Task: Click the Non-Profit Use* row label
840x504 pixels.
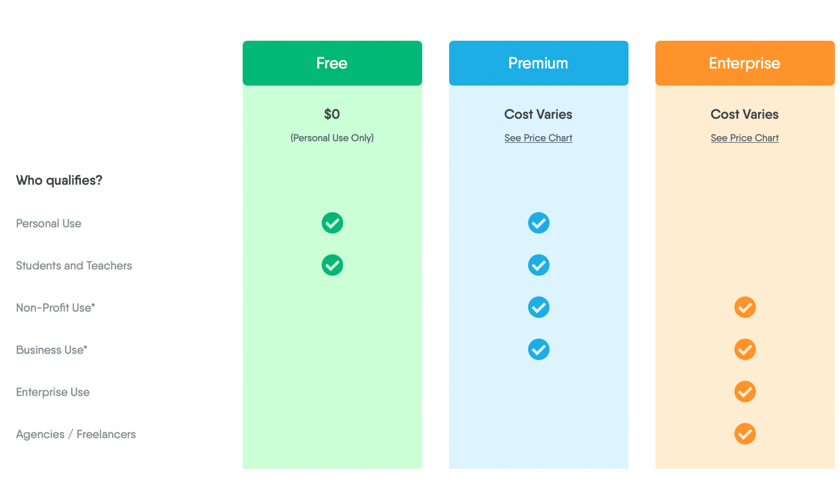Action: click(55, 307)
